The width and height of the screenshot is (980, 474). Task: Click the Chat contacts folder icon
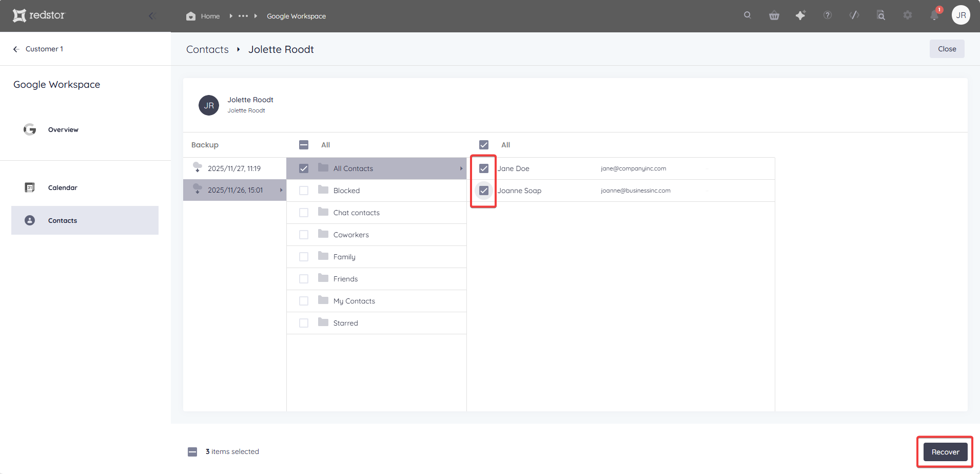tap(323, 212)
